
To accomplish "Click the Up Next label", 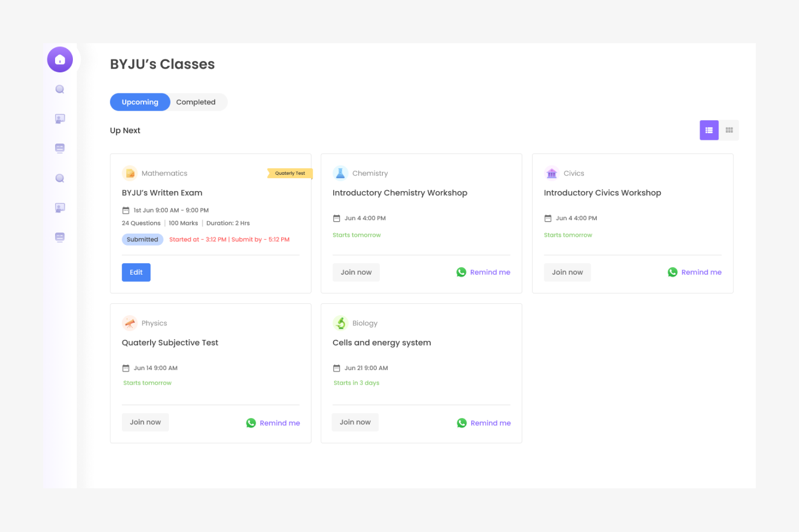I will tap(125, 131).
